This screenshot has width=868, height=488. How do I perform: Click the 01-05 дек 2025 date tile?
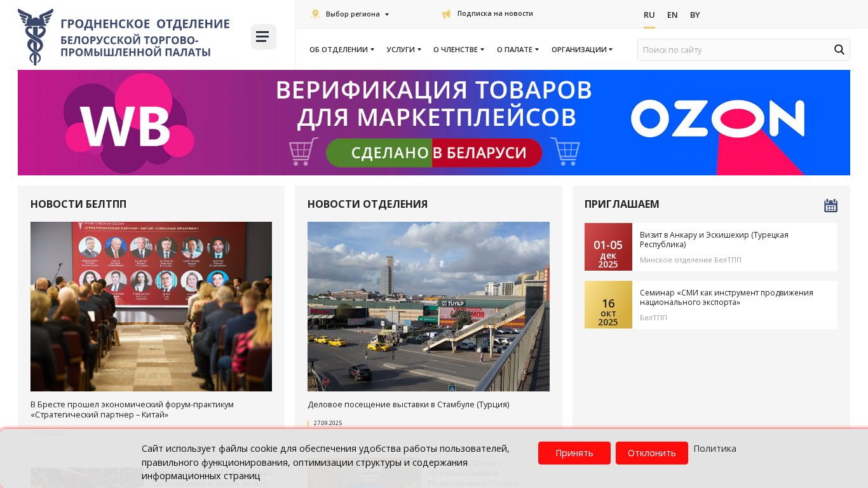click(x=608, y=247)
